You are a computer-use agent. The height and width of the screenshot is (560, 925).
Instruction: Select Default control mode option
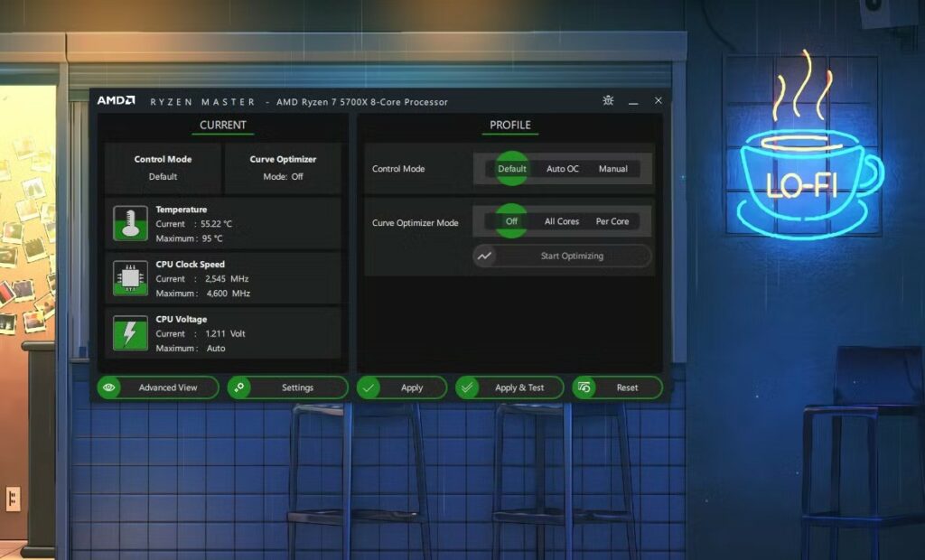point(511,169)
